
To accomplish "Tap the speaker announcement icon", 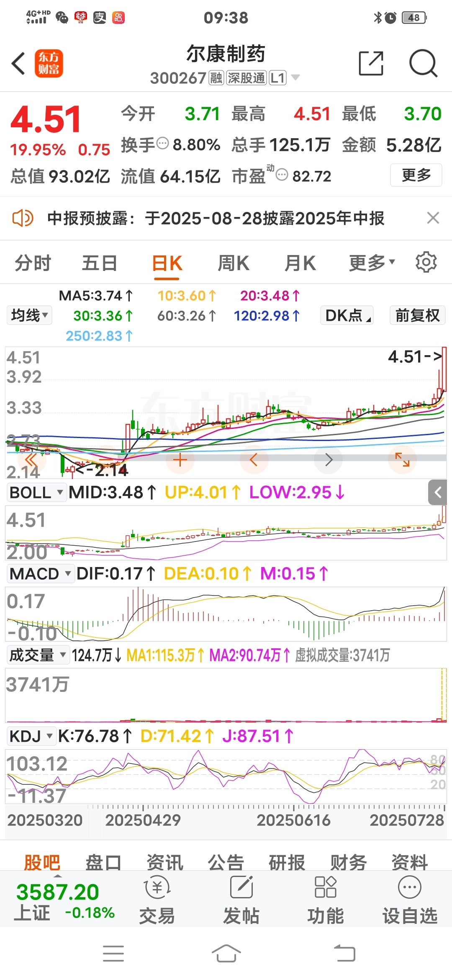I will point(23,218).
